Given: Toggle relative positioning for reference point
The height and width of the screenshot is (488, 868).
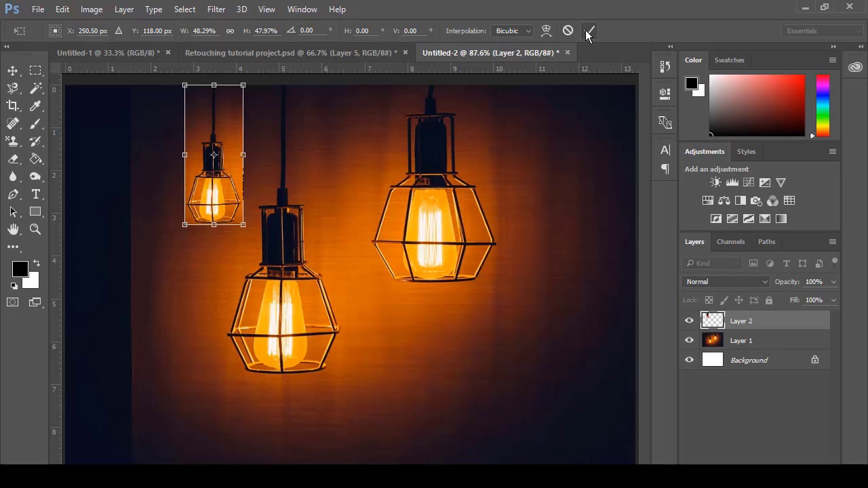Looking at the screenshot, I should (x=119, y=30).
